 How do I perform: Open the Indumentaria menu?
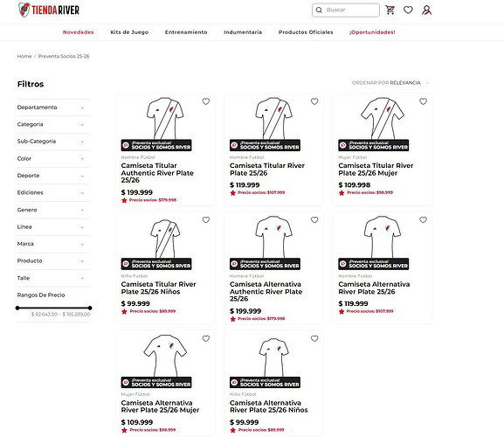(x=243, y=32)
